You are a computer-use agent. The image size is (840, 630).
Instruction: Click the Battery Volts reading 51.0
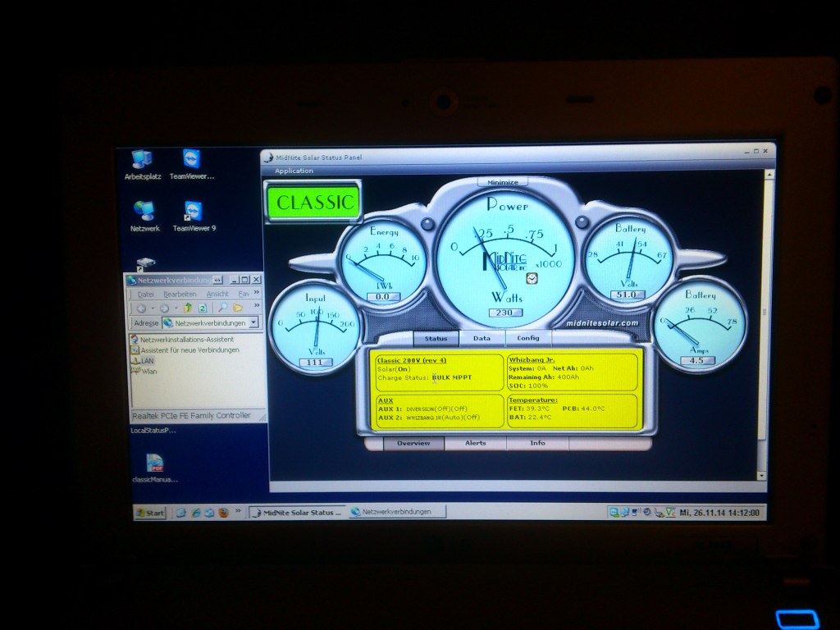[x=626, y=294]
